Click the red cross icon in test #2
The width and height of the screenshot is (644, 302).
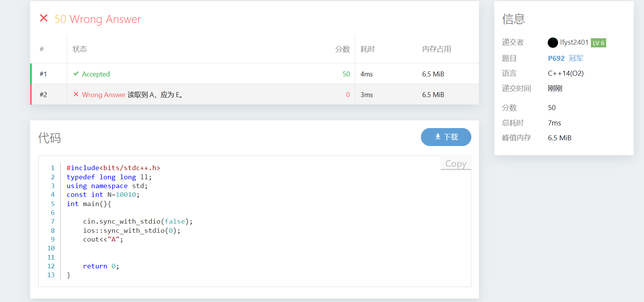coord(76,94)
